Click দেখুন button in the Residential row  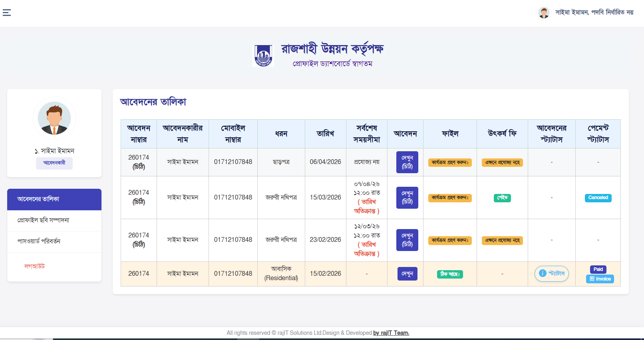tap(407, 274)
